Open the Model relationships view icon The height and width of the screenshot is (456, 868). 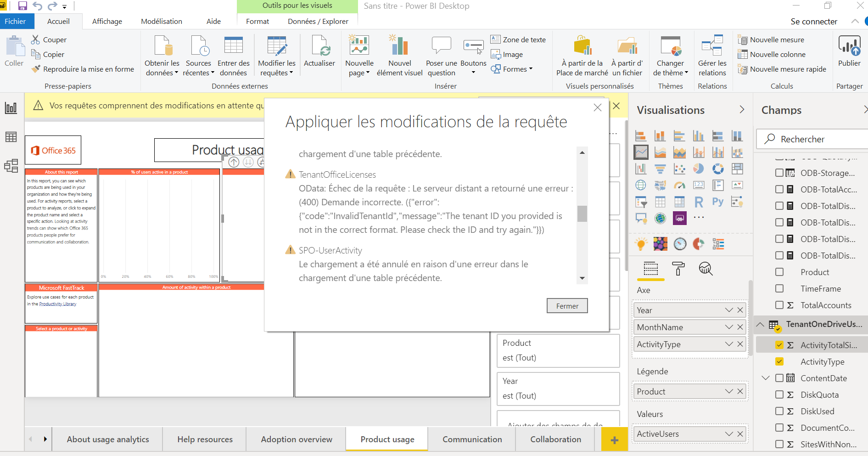tap(11, 165)
